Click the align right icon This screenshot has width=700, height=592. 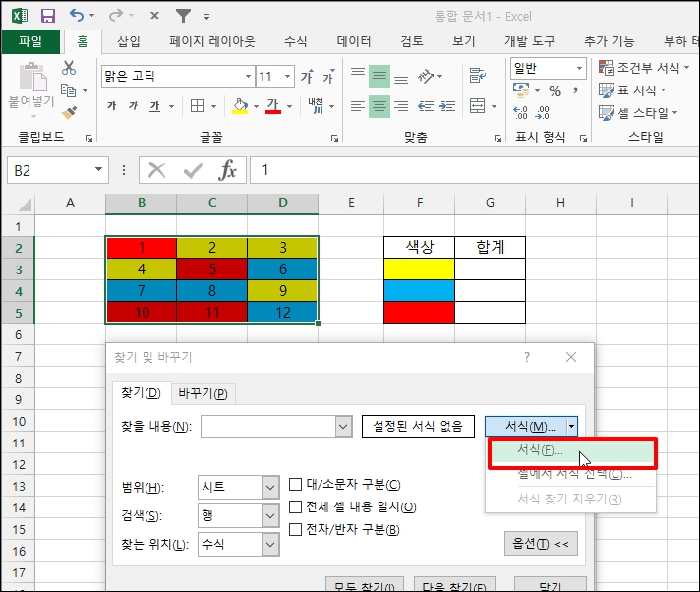tap(401, 106)
